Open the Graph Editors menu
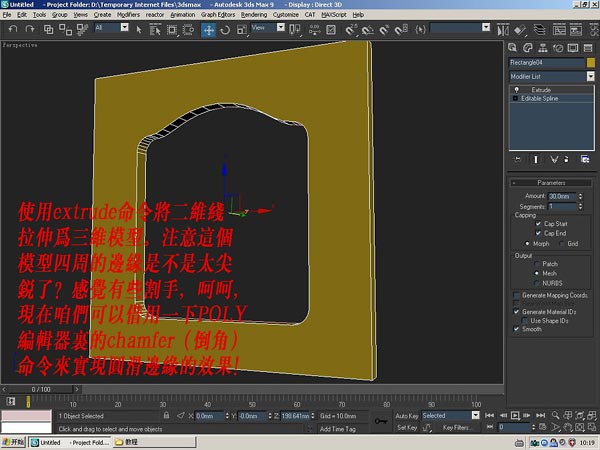The image size is (600, 450). (x=216, y=15)
